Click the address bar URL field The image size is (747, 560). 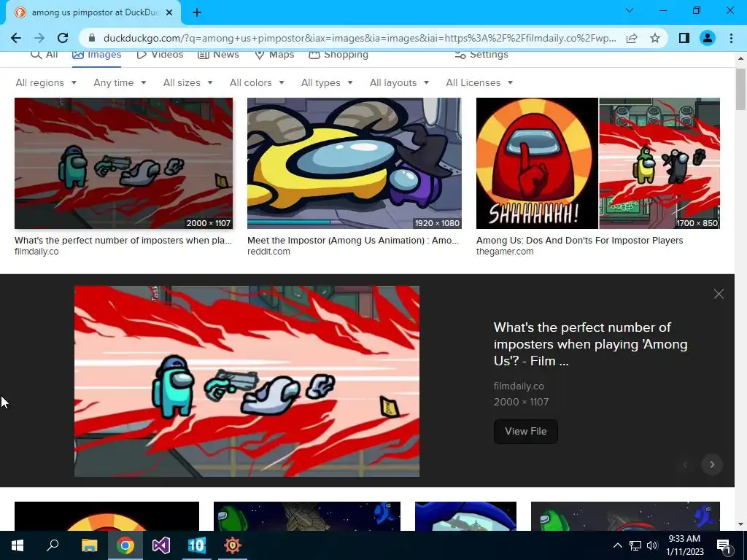(x=360, y=38)
